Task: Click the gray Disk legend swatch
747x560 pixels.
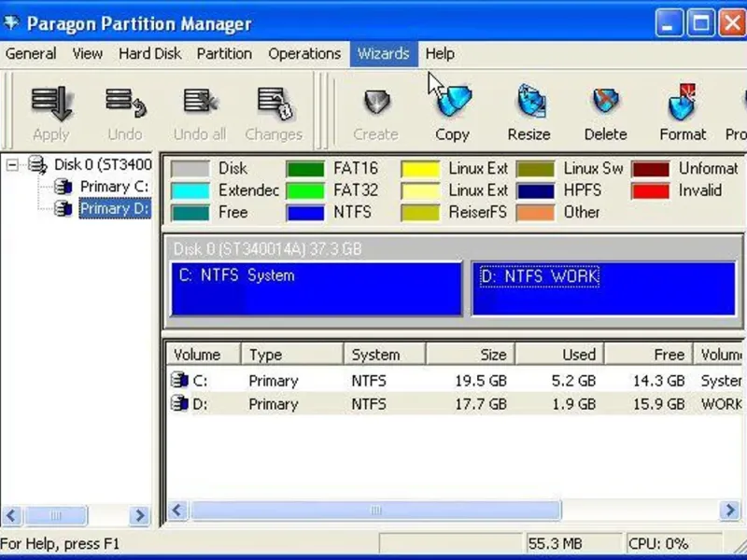Action: [x=190, y=169]
